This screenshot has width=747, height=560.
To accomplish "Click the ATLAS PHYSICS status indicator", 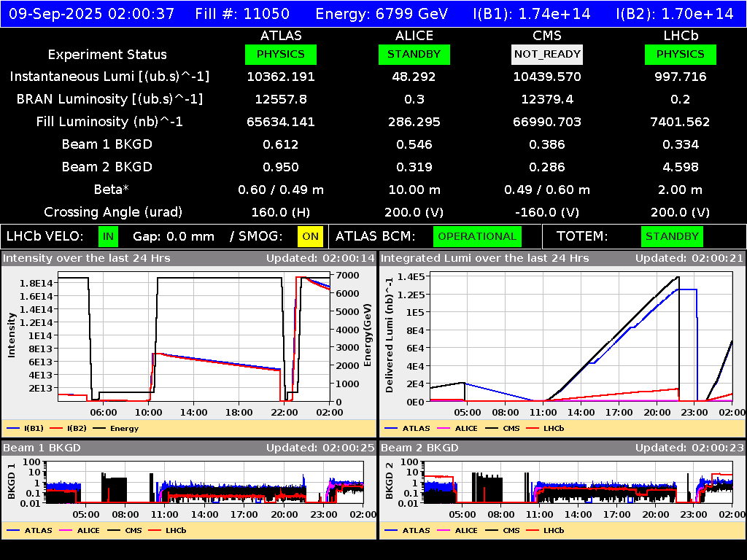I will point(281,54).
